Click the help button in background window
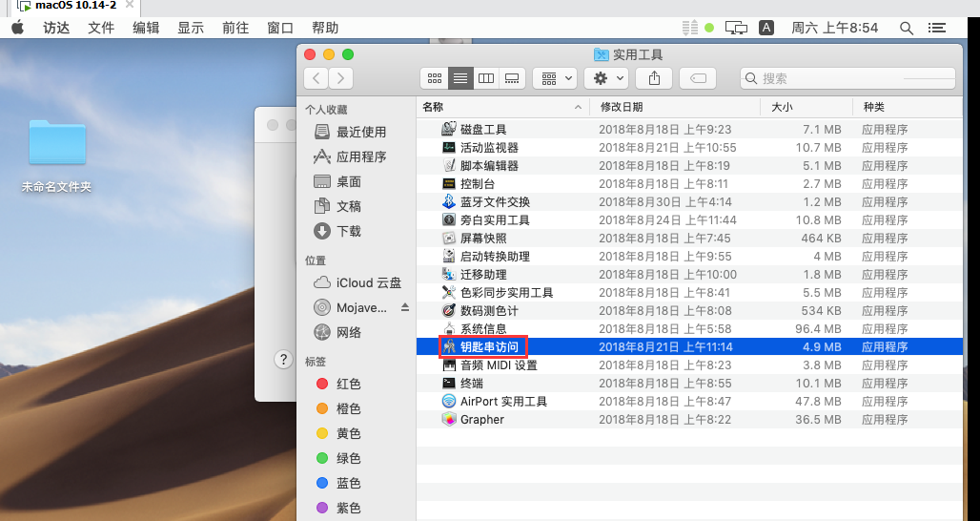Image resolution: width=980 pixels, height=521 pixels. click(283, 359)
